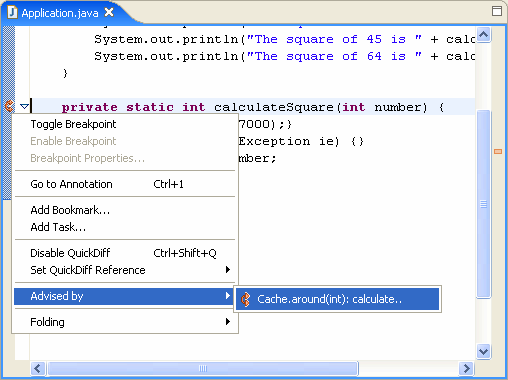Choose Enable Breakpoint menu entry
This screenshot has width=508, height=380.
(125, 141)
